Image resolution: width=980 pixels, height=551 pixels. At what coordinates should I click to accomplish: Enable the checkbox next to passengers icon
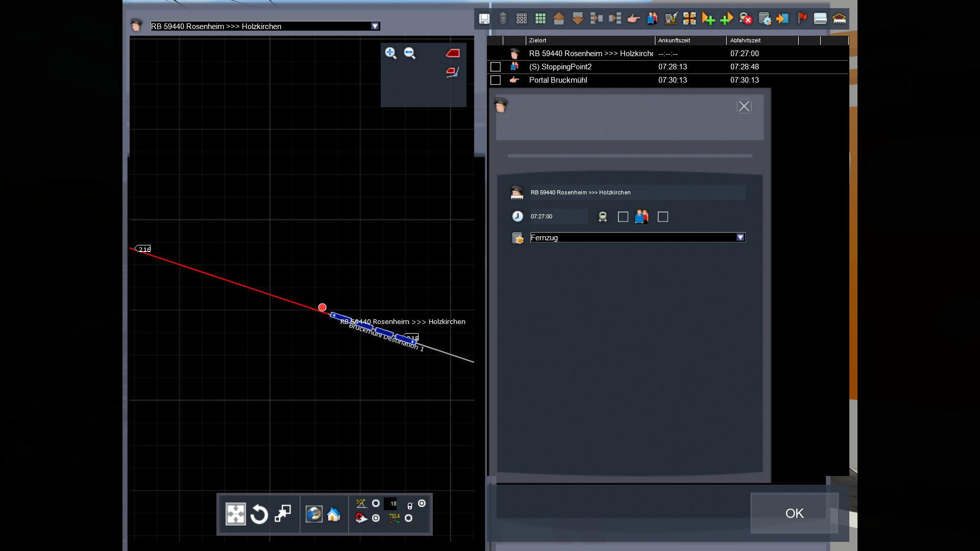[x=663, y=217]
